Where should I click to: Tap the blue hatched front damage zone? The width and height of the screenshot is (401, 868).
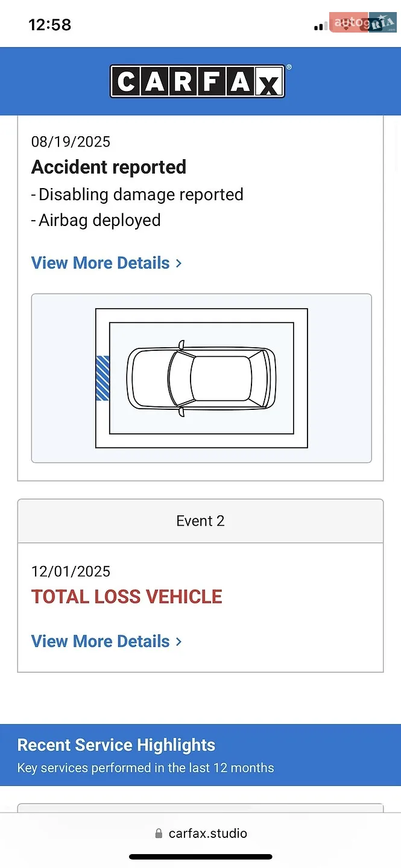(103, 378)
